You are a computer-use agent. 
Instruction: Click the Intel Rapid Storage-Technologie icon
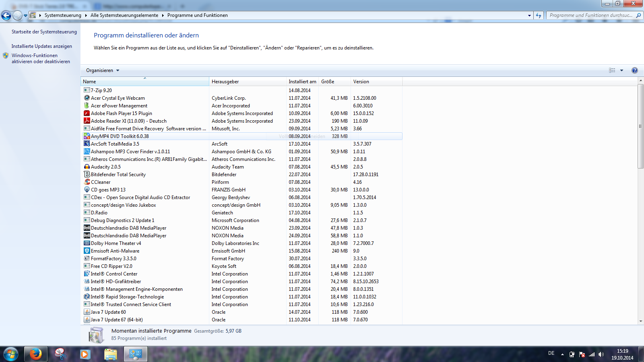(87, 297)
